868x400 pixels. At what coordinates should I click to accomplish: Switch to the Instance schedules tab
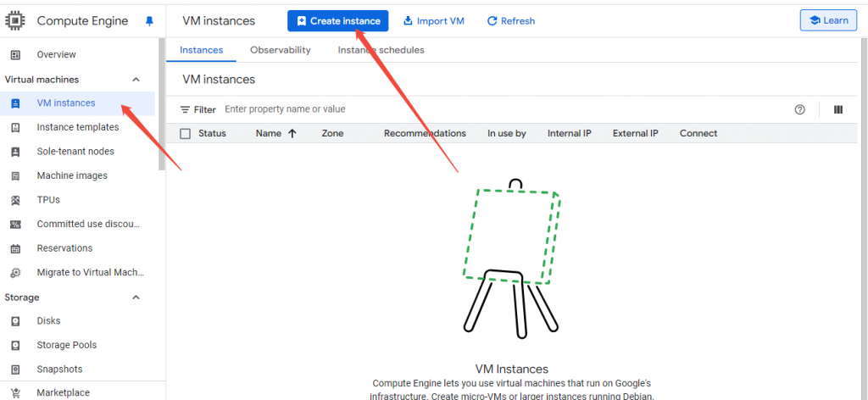[381, 50]
